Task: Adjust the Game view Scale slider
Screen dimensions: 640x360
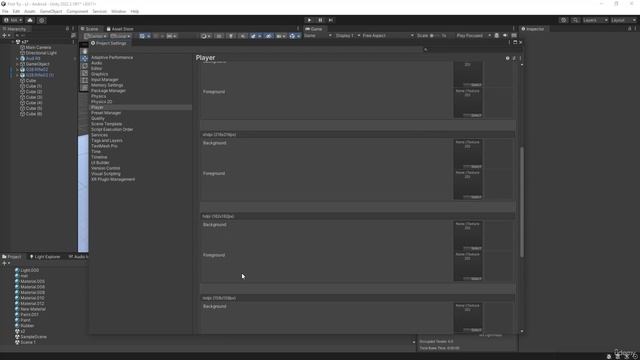Action: (x=434, y=36)
